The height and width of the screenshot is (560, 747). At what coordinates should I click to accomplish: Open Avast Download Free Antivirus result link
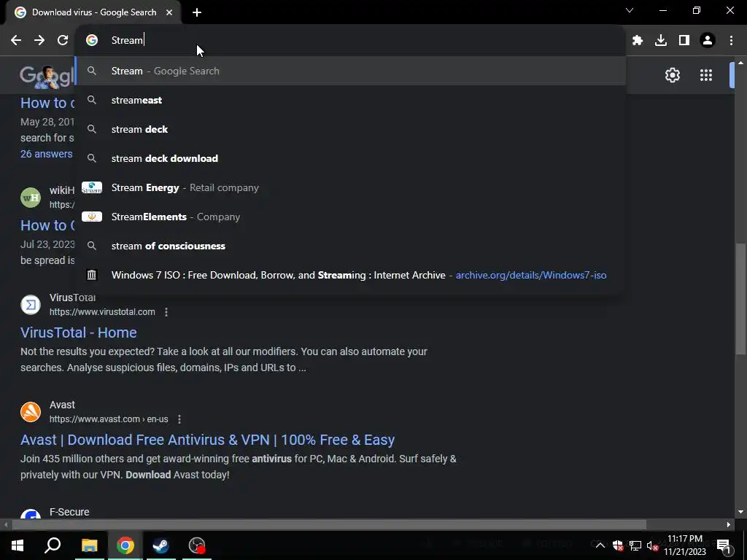[207, 440]
